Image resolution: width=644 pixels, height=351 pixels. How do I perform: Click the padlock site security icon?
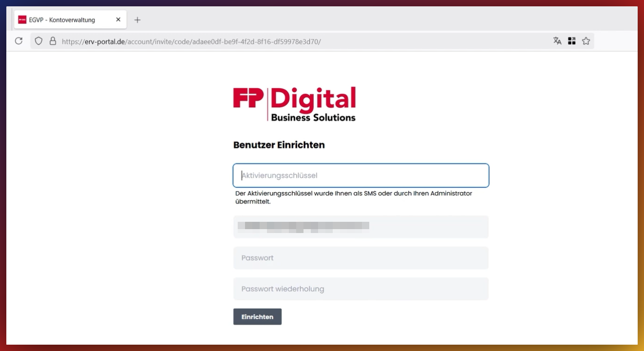[53, 41]
